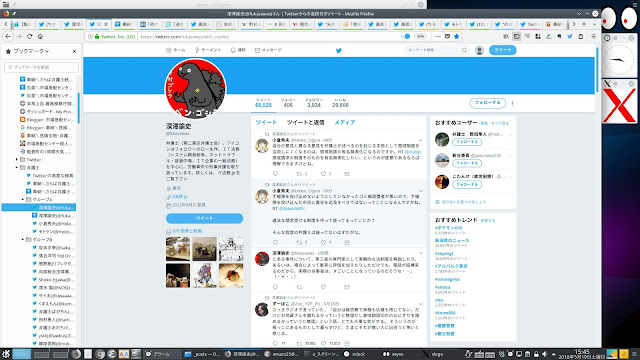Switch to the ツイート timeline tab
This screenshot has height=360, width=640.
pos(266,122)
